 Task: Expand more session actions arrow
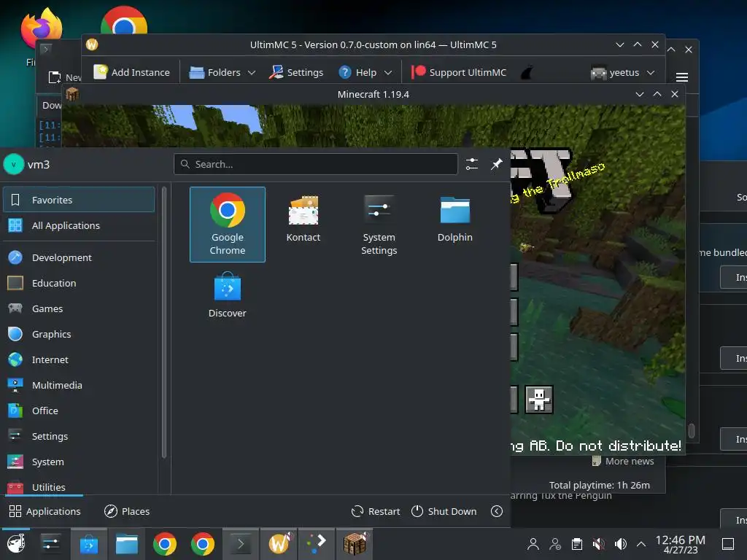tap(496, 511)
